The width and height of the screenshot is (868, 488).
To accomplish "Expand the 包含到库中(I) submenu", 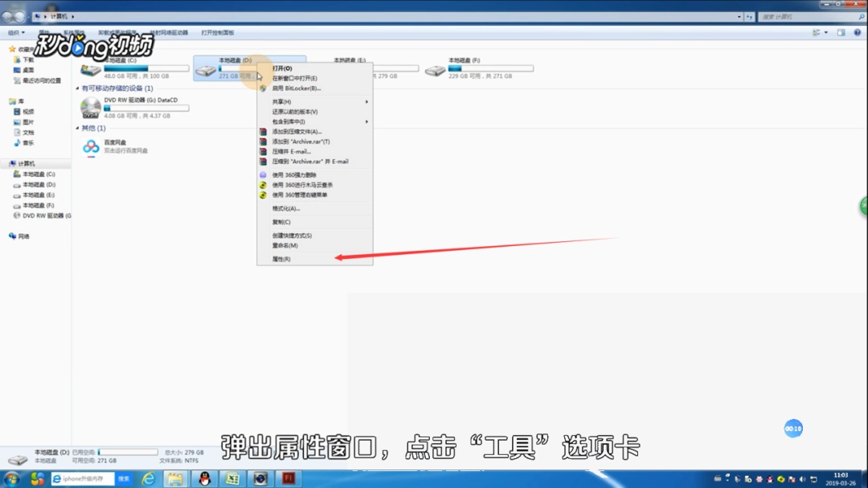I will tap(314, 122).
